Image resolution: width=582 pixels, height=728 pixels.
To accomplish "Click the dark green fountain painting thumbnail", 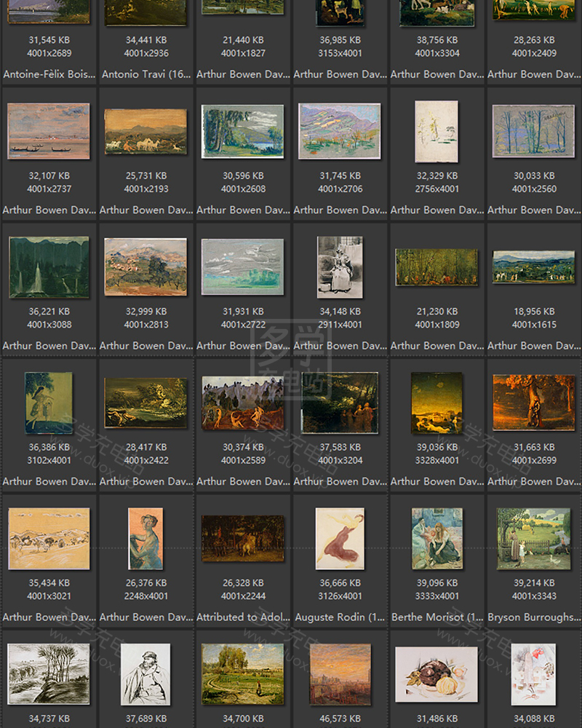I will coord(49,267).
